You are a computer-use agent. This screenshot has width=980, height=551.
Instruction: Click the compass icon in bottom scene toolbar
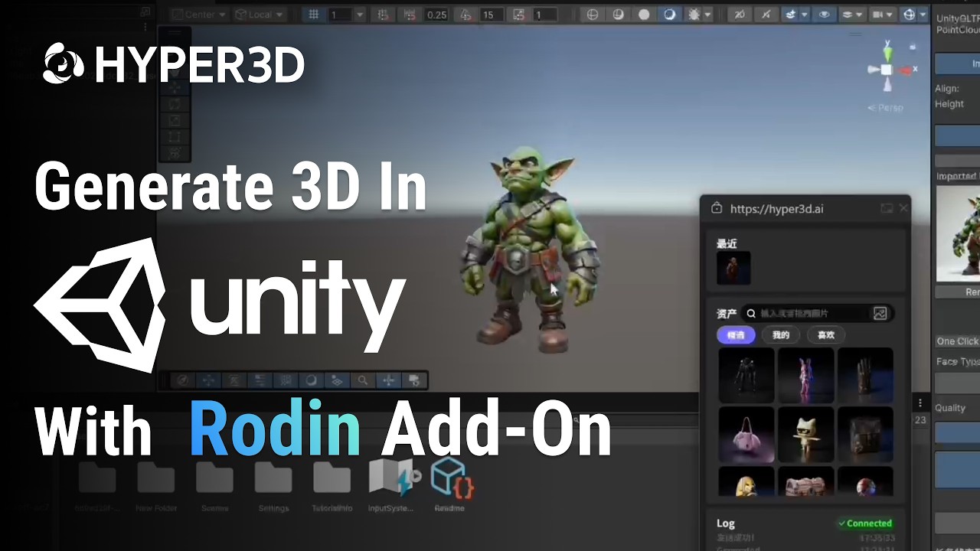(x=182, y=380)
